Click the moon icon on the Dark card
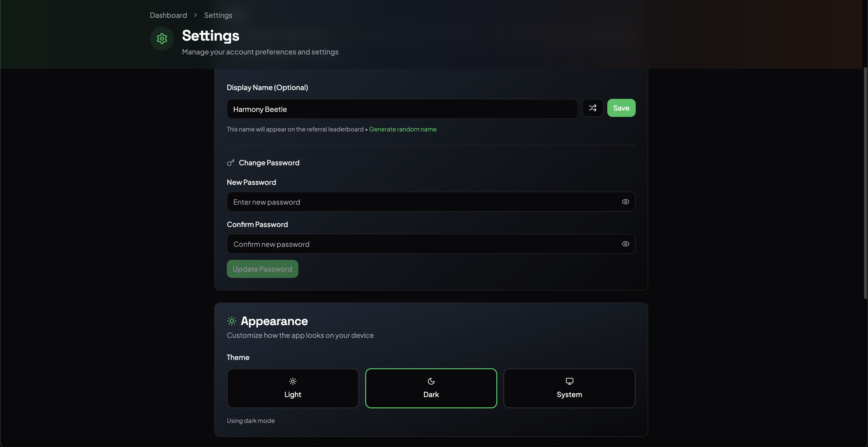Image resolution: width=868 pixels, height=447 pixels. (431, 381)
